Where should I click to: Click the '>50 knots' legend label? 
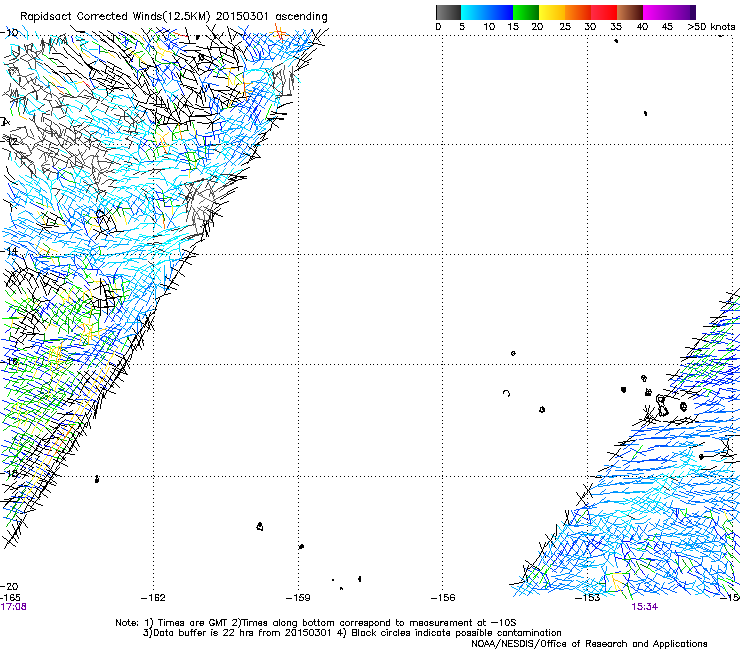(712, 27)
